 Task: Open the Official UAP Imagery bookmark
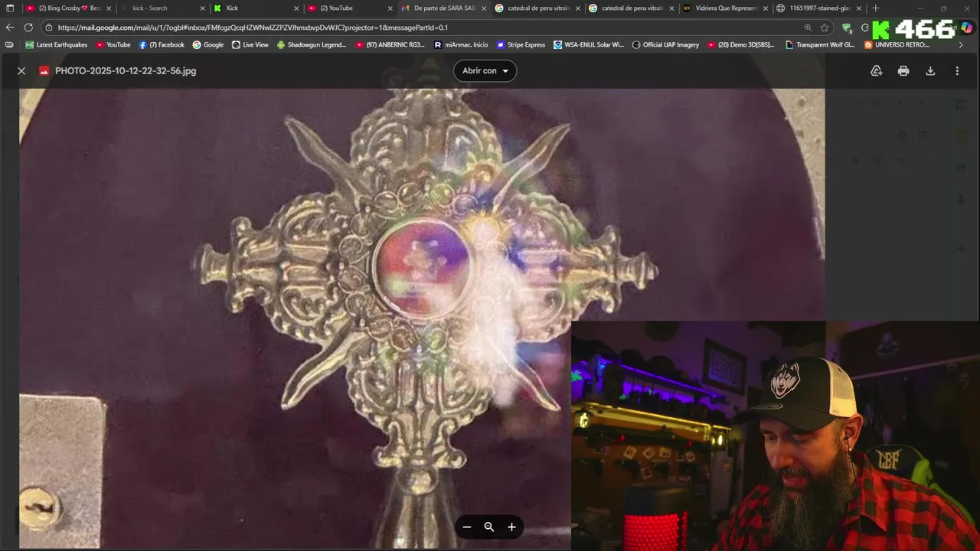click(665, 44)
